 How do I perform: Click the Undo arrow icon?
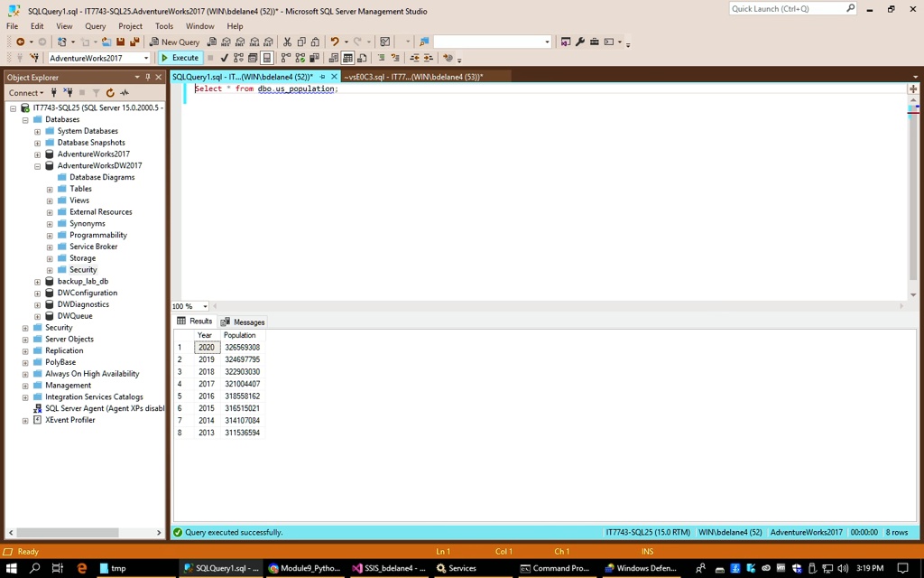335,42
